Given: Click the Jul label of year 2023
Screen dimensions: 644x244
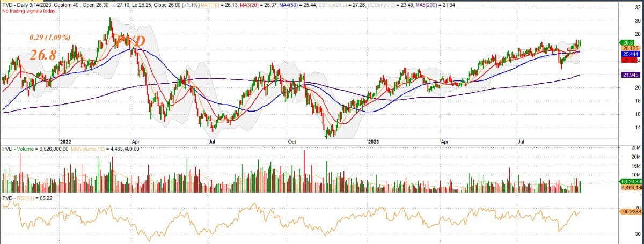Looking at the screenshot, I should point(521,142).
